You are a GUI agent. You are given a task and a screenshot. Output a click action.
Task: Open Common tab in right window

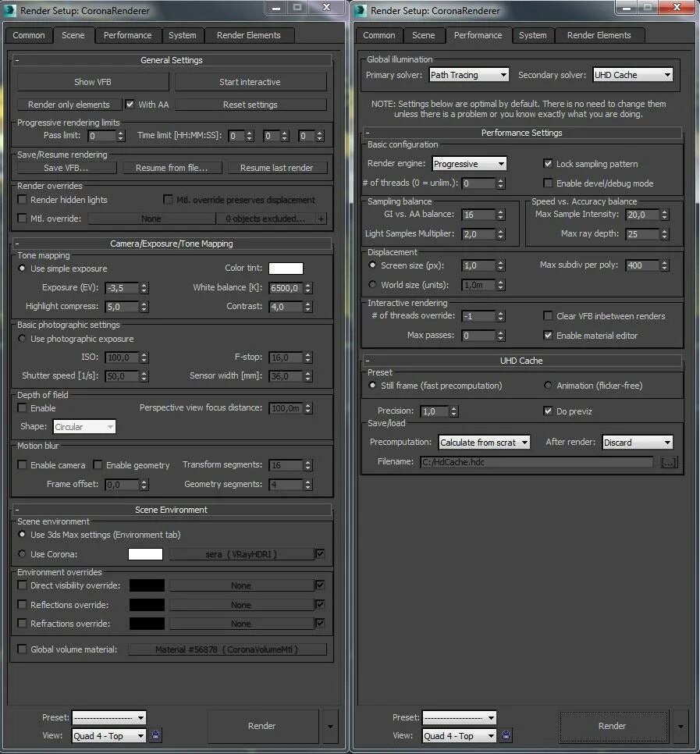(379, 36)
